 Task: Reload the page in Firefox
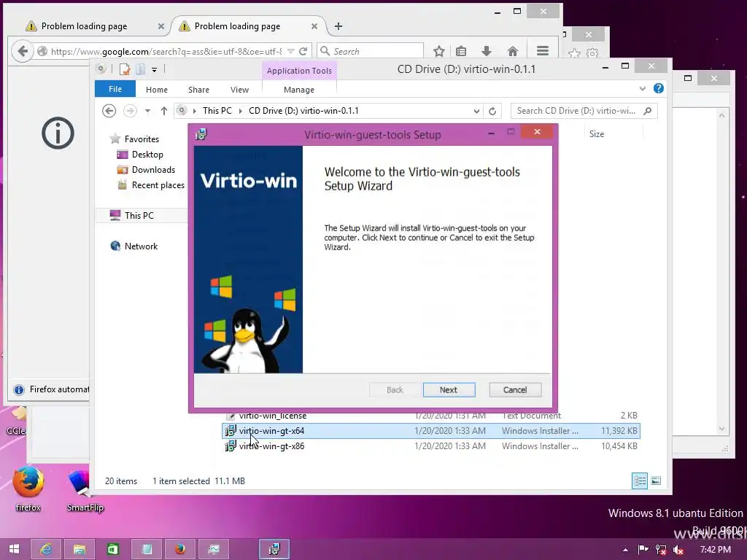(x=303, y=51)
